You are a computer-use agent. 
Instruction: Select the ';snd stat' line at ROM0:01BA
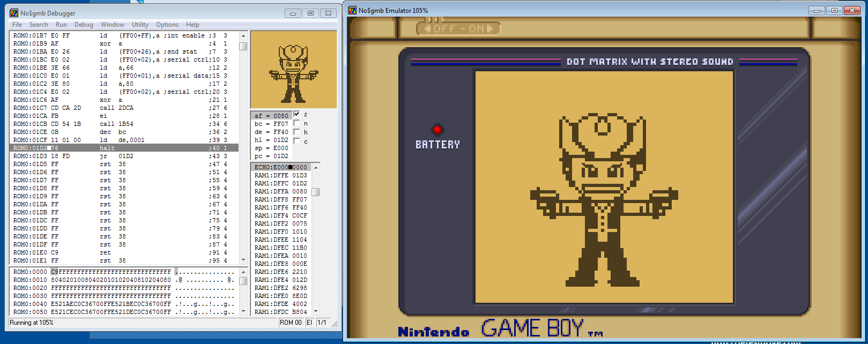click(124, 51)
